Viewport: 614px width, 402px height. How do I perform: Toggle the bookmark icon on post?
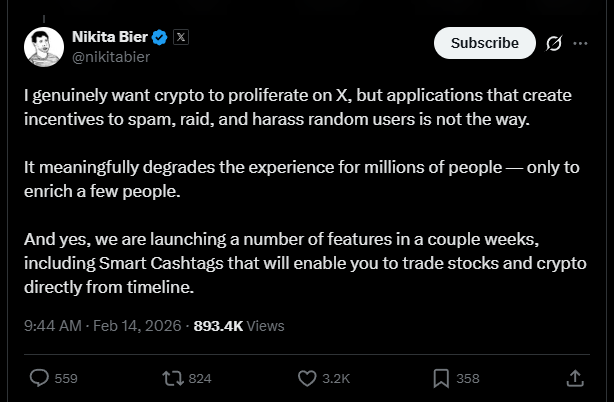click(441, 378)
